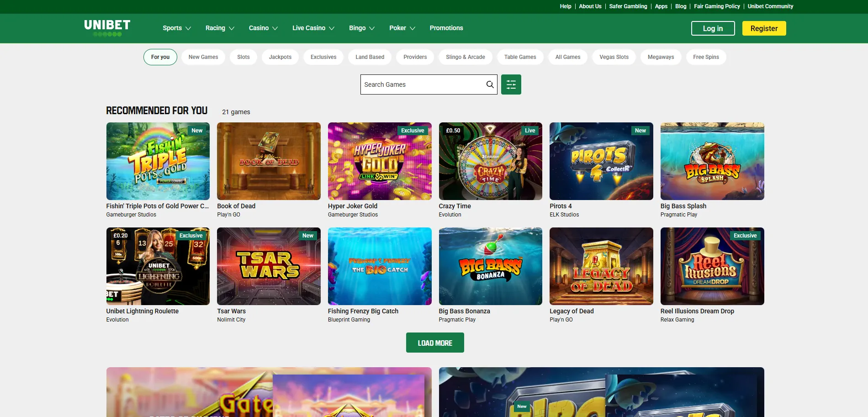Open the Gates banner at page bottom

pyautogui.click(x=269, y=392)
